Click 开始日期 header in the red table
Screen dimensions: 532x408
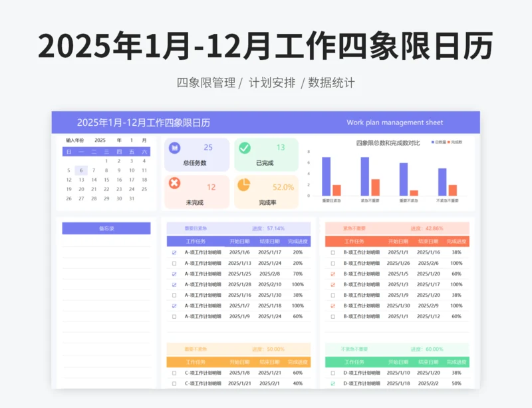[398, 241]
